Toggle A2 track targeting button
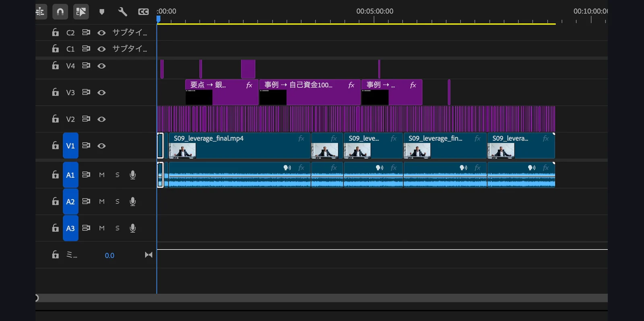Image resolution: width=644 pixels, height=321 pixels. click(70, 202)
